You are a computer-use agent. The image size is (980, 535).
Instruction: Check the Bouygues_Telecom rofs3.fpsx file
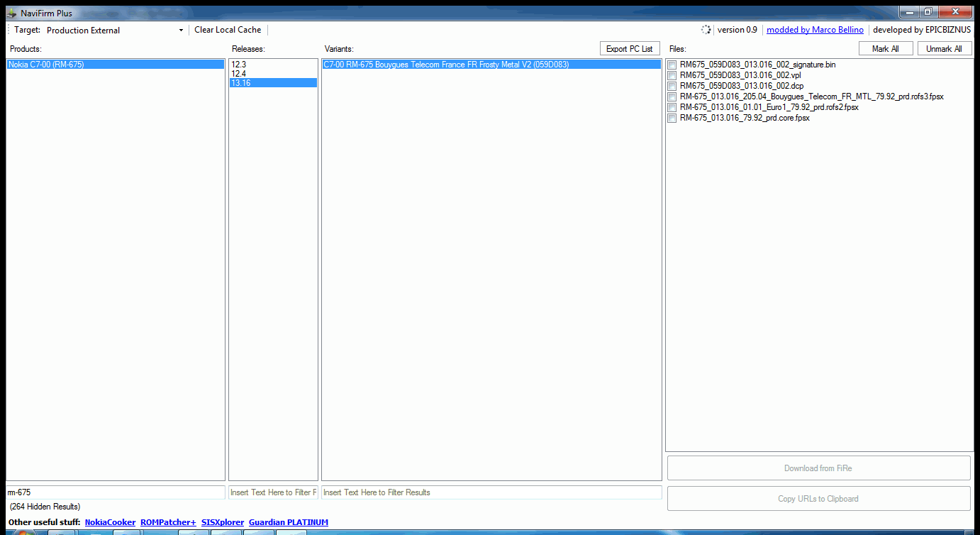pos(672,97)
